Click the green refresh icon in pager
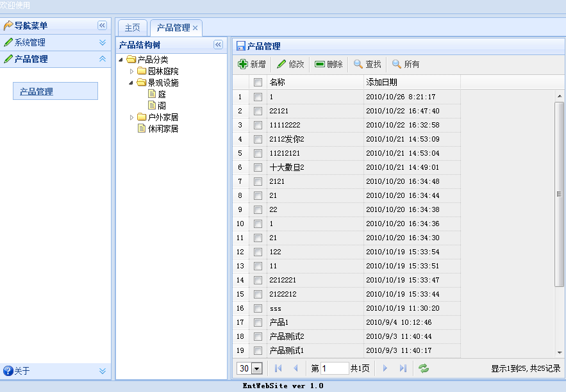The height and width of the screenshot is (392, 566). tap(424, 368)
